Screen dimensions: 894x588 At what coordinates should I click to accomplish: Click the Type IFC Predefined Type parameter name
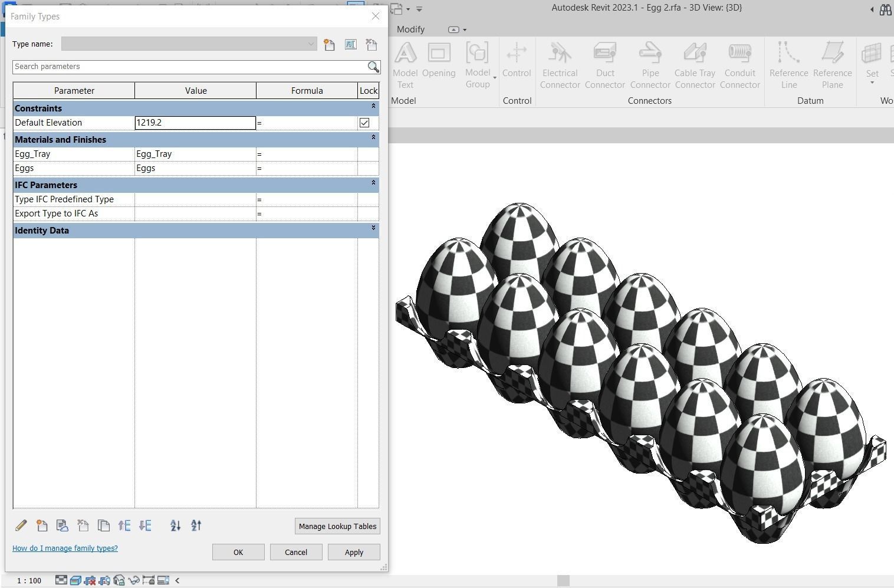pos(64,199)
